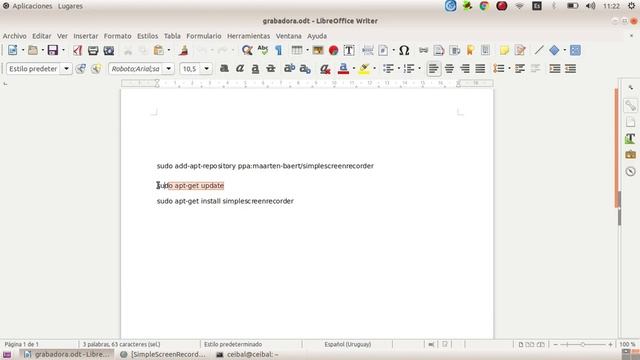Click the font name input field
The height and width of the screenshot is (360, 640).
pyautogui.click(x=136, y=69)
